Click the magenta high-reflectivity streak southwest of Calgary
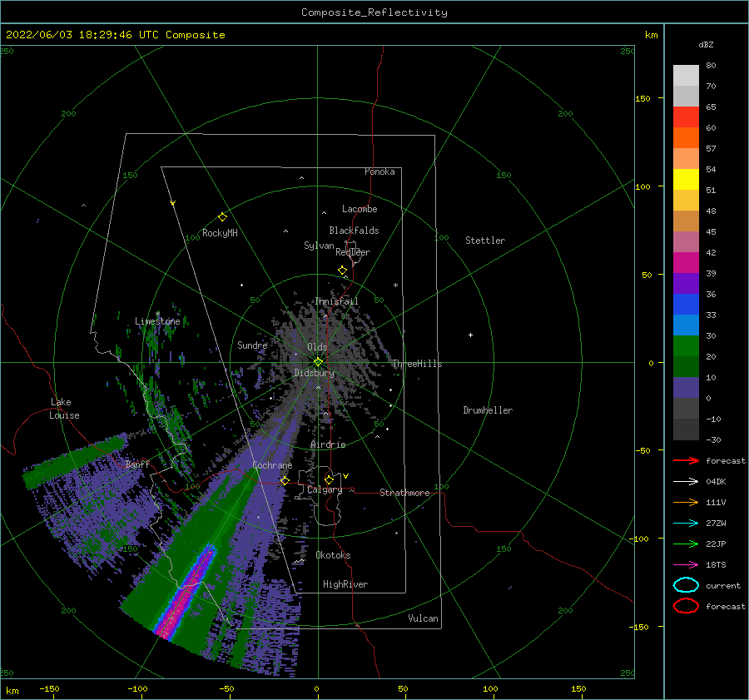749x700 pixels. tap(185, 593)
